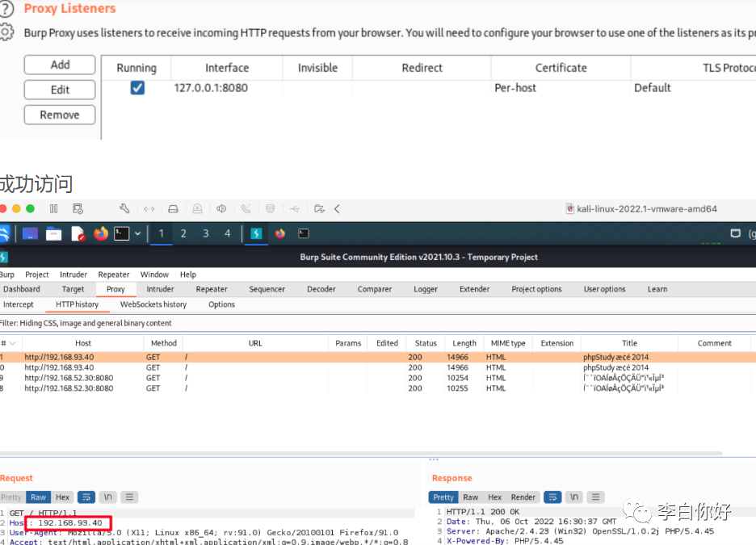The image size is (756, 545).
Task: Toggle Request non-printable characters \n button
Action: click(x=108, y=497)
